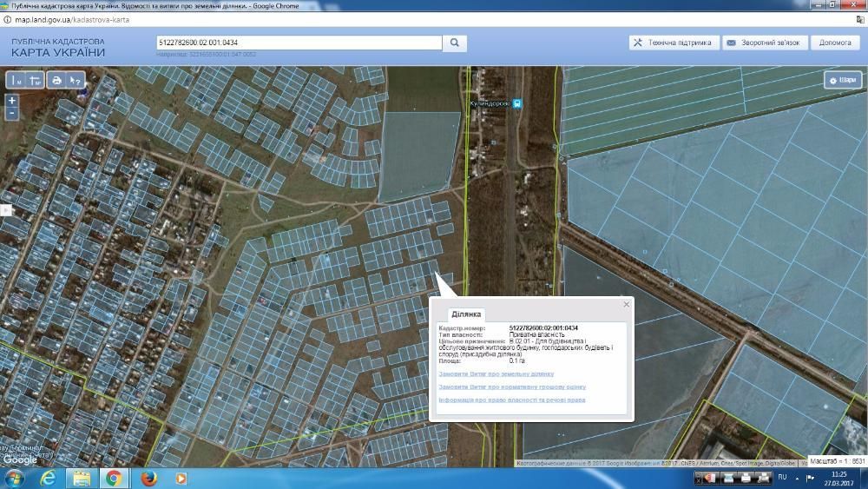Zoom in with the plus button
Viewport: 868px width, 489px height.
point(11,100)
